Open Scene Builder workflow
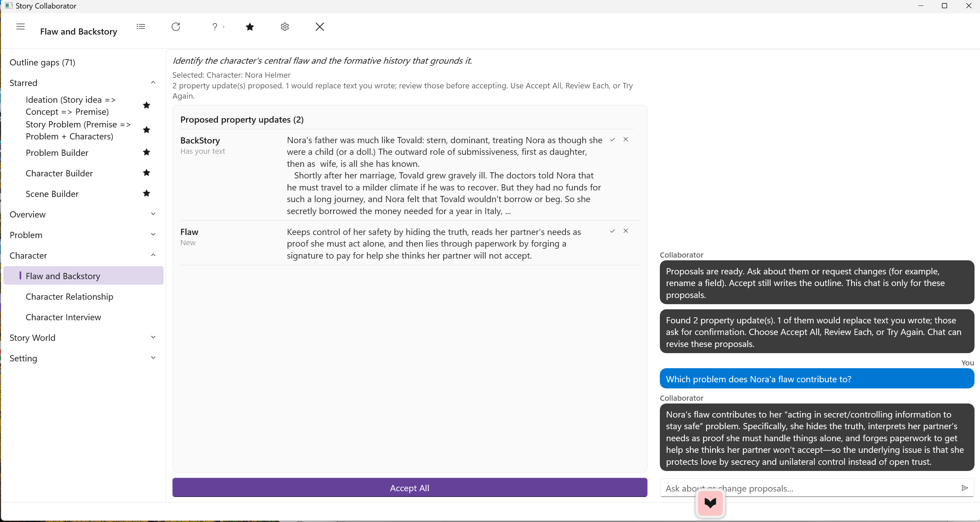Viewport: 980px width, 522px height. 52,194
